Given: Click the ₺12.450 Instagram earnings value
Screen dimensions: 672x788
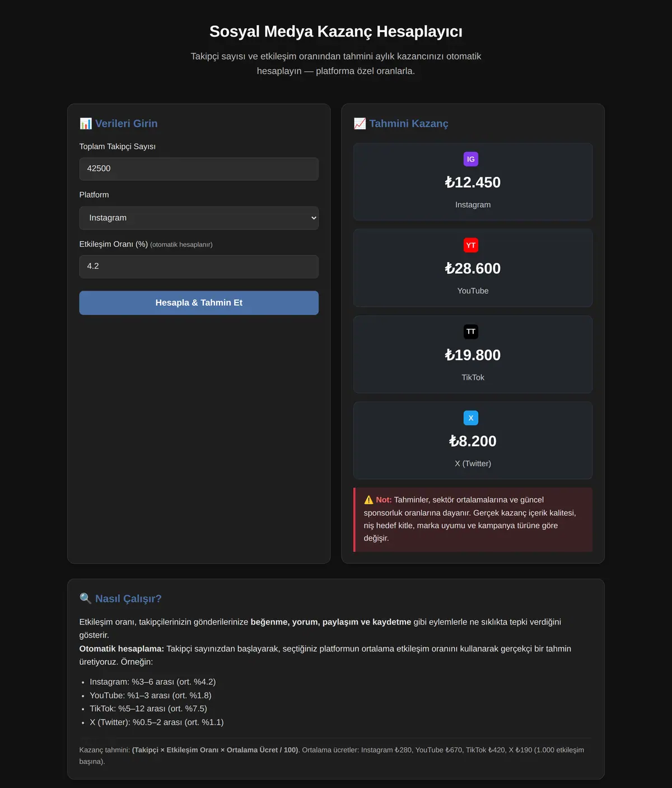Looking at the screenshot, I should 473,183.
